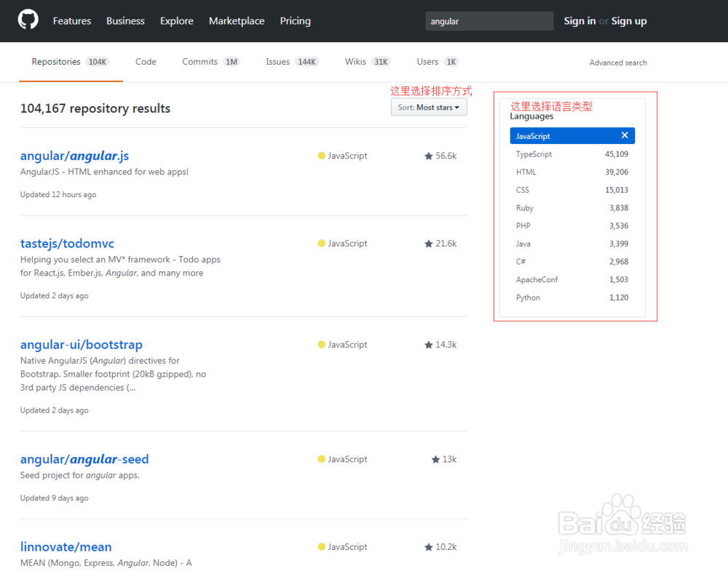Click JavaScript language dot on angular-ui/bootstrap row
728x571 pixels.
coord(321,344)
